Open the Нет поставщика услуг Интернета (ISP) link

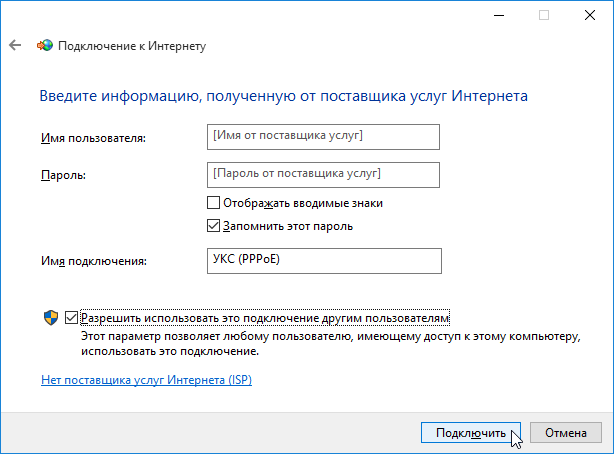click(x=146, y=380)
